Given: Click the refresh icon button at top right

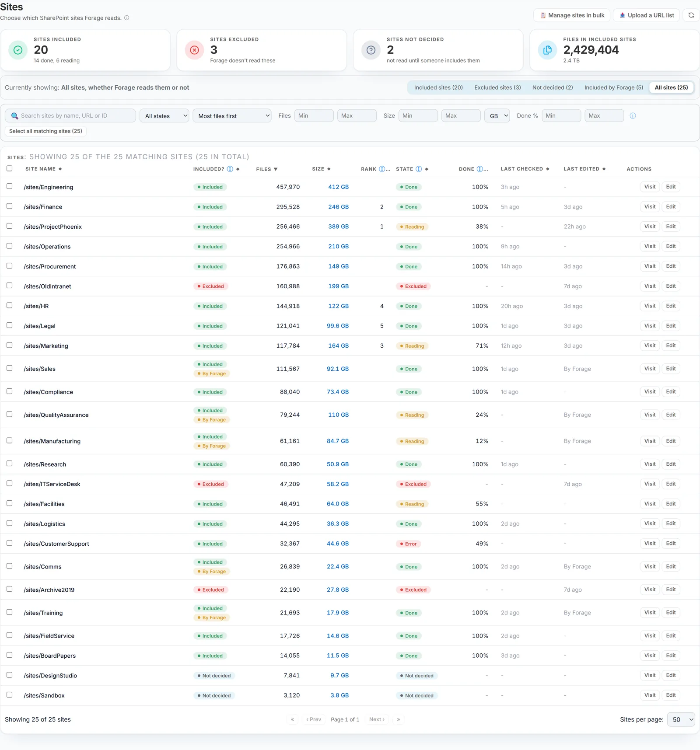Looking at the screenshot, I should [691, 15].
